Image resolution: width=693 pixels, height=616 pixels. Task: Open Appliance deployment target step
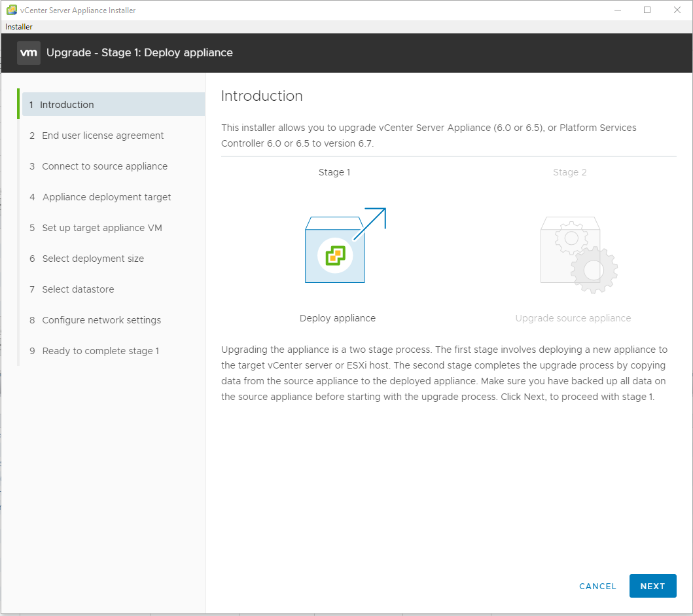tap(107, 197)
